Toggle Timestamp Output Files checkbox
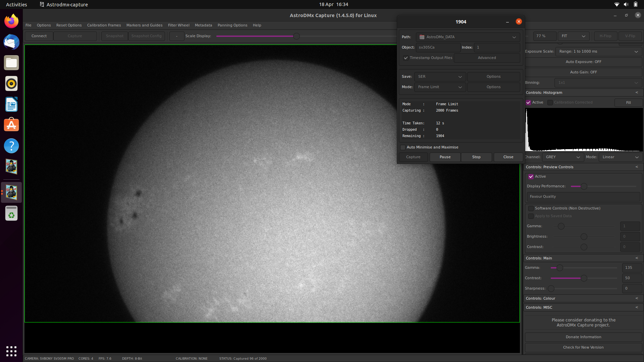Screen dimensions: 644x362 406,58
